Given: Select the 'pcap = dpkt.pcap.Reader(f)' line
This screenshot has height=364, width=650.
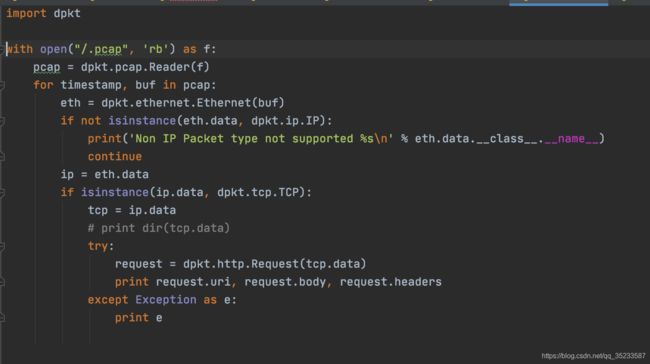Looking at the screenshot, I should pyautogui.click(x=121, y=67).
